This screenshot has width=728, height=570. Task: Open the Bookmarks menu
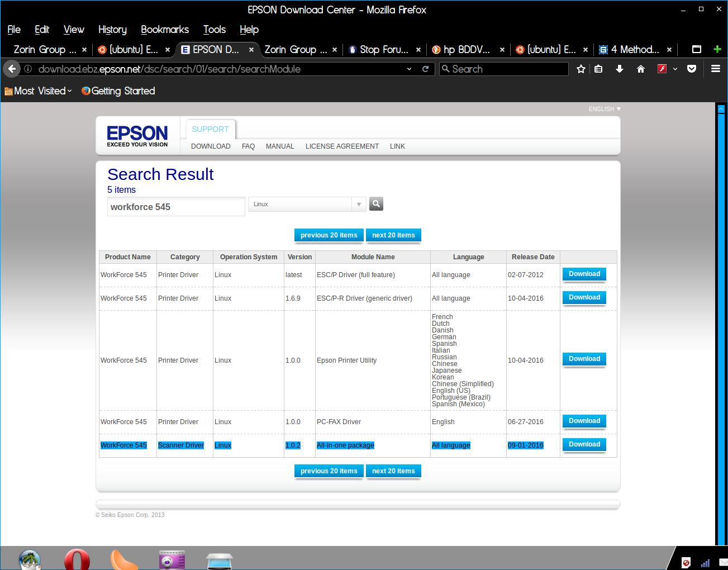point(164,30)
